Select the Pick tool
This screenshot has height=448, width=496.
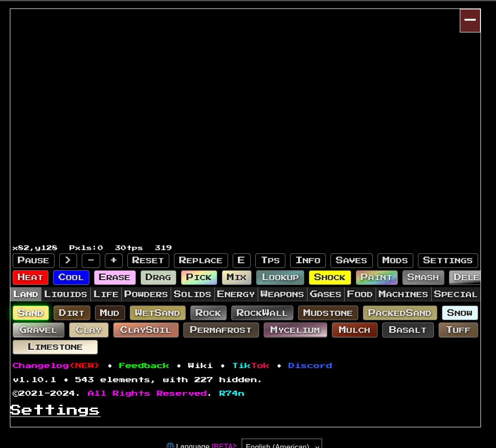[x=199, y=277]
